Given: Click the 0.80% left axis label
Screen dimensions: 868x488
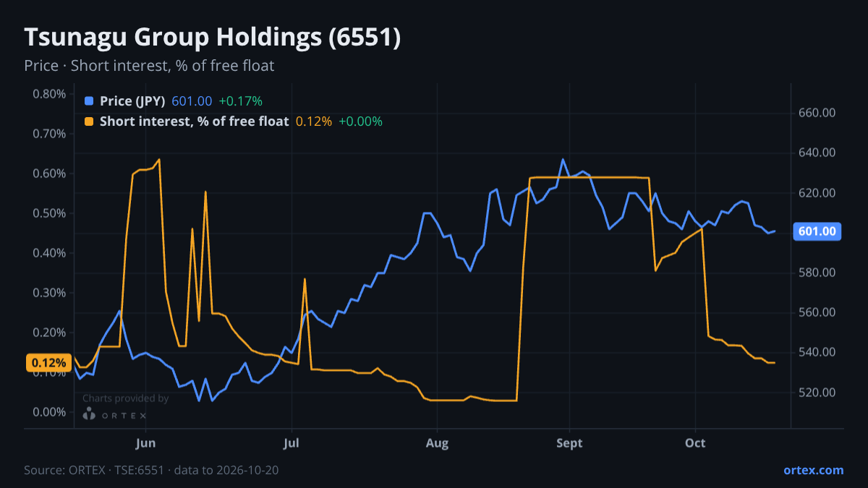Looking at the screenshot, I should 50,94.
